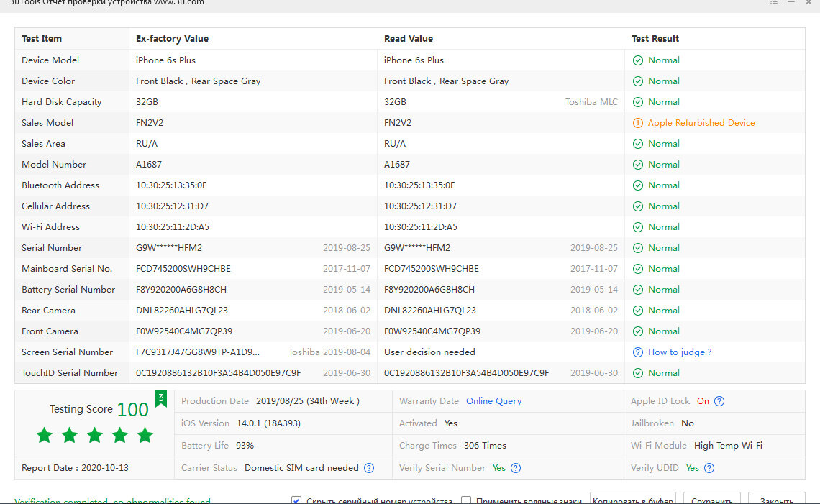Click warning icon for Apple Refurbished Device
Viewport: 820px width, 504px height.
(x=638, y=123)
